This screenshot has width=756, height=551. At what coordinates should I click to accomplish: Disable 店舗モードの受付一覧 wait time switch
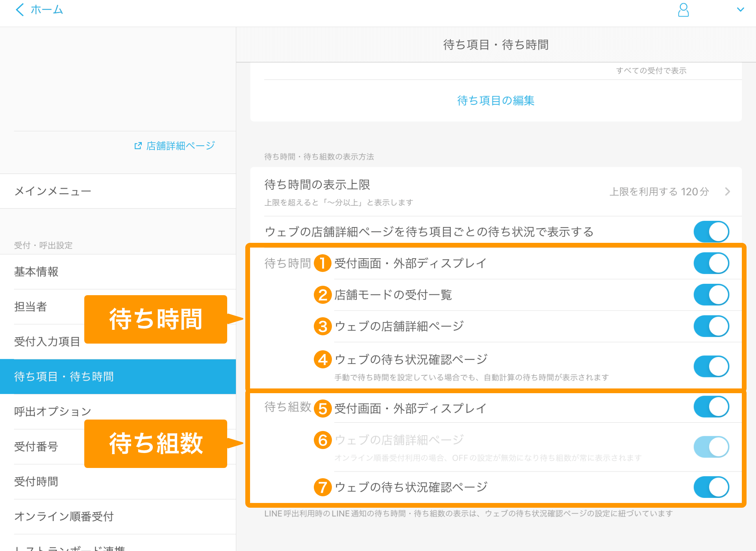[711, 295]
